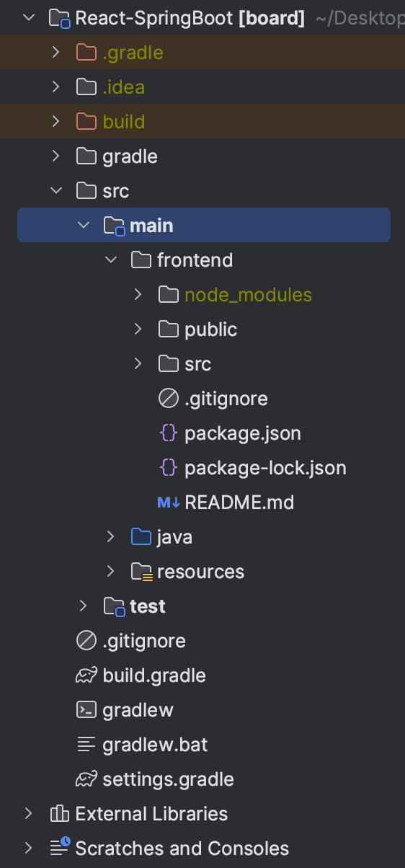Collapse the frontend folder chevron

pos(111,260)
